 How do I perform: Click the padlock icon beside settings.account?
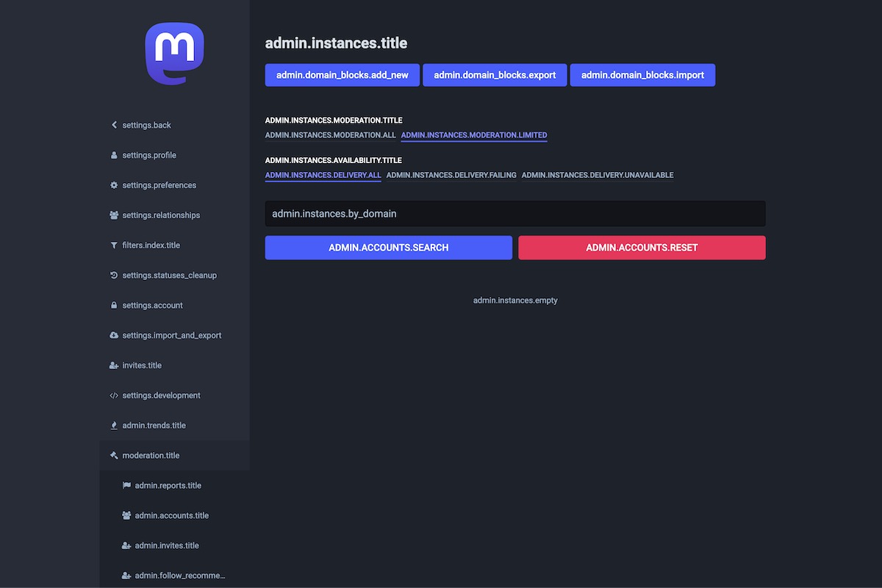tap(114, 305)
